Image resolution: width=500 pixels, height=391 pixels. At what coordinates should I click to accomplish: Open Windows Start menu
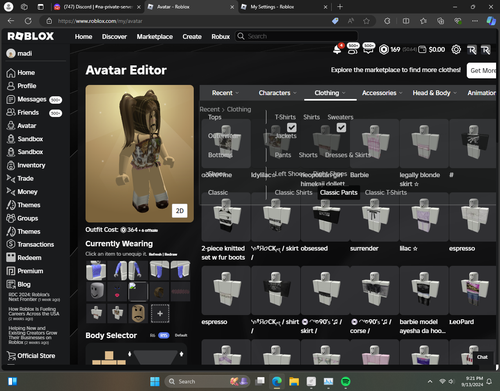[x=155, y=381]
